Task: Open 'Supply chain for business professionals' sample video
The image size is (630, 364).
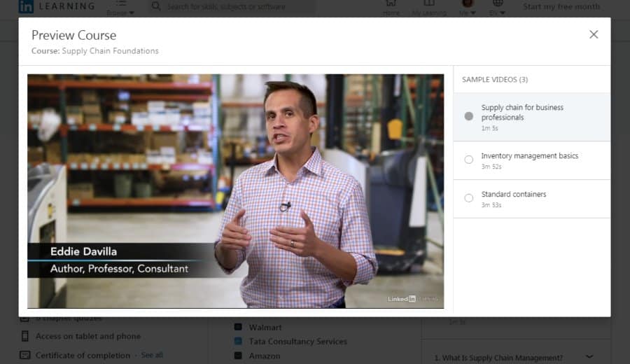Action: pos(531,117)
